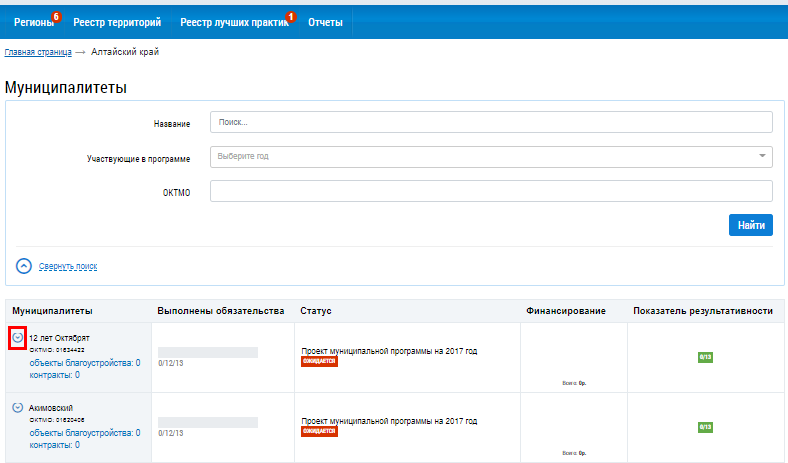Image resolution: width=788 pixels, height=463 pixels.
Task: Click the Свернуть поиск link
Action: [68, 267]
